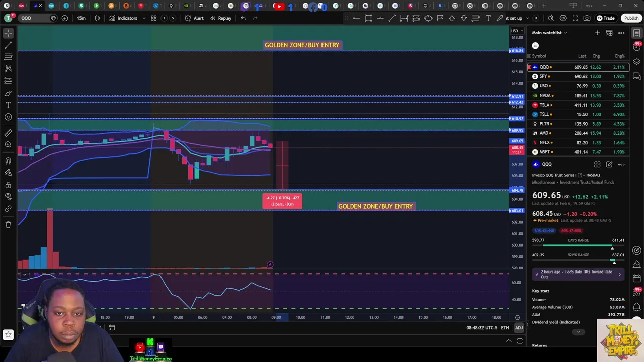644x362 pixels.
Task: Activate the Zoom In tool in left sidebar
Action: pos(8,145)
